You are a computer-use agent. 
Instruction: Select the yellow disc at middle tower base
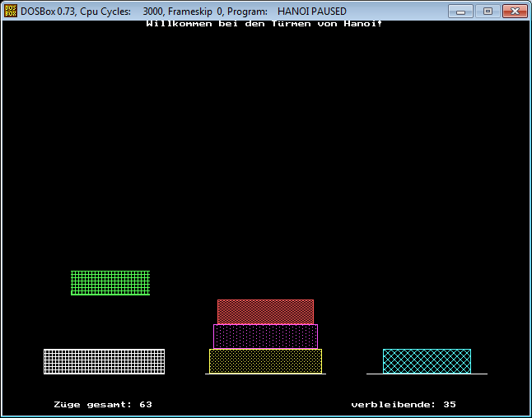point(265,361)
